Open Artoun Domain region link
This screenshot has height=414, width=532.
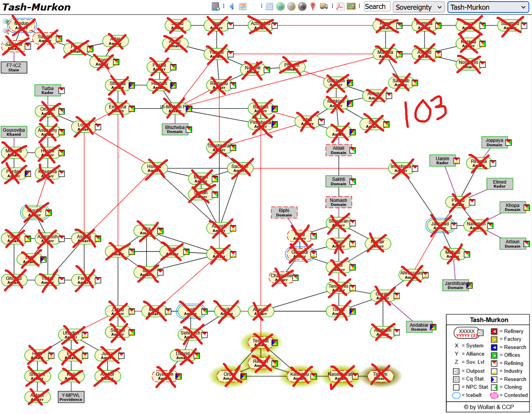coord(513,244)
